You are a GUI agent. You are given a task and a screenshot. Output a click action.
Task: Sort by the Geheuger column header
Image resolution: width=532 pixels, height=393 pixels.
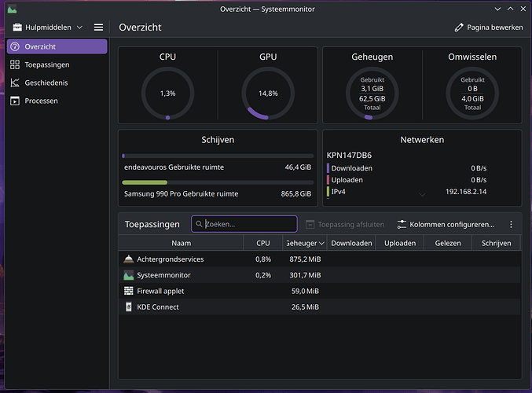tap(304, 244)
